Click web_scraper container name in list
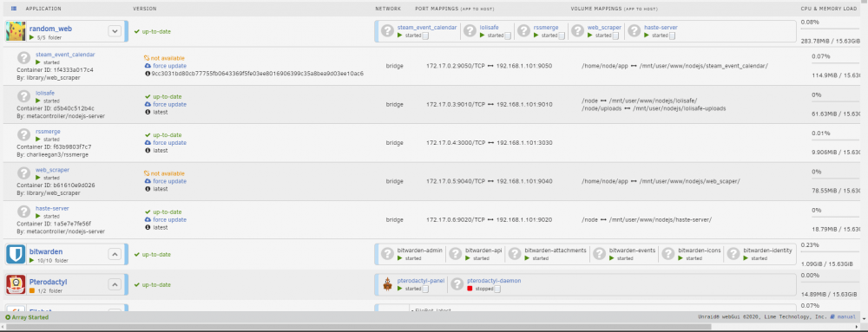The image size is (868, 332). tap(52, 170)
